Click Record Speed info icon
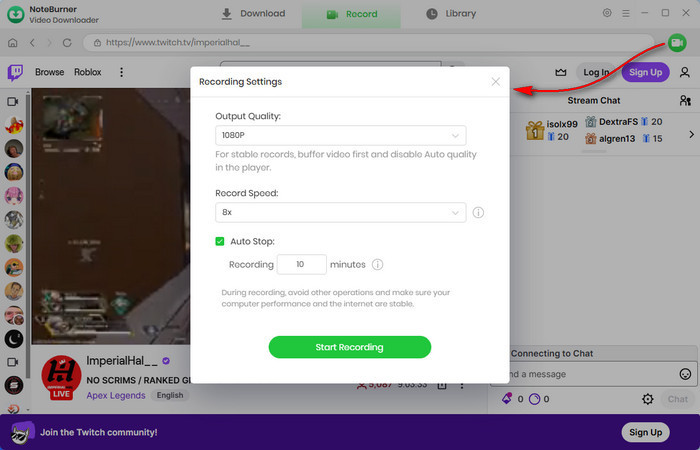The image size is (700, 450). tap(478, 212)
